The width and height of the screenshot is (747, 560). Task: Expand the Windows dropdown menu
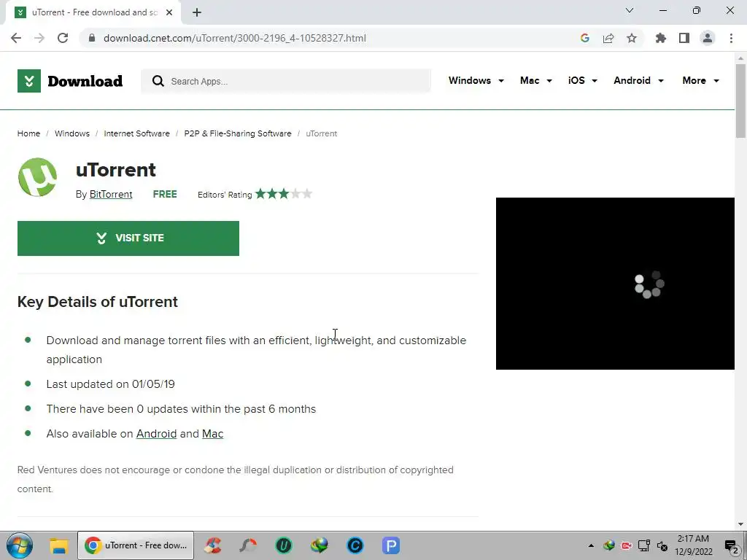(x=476, y=80)
